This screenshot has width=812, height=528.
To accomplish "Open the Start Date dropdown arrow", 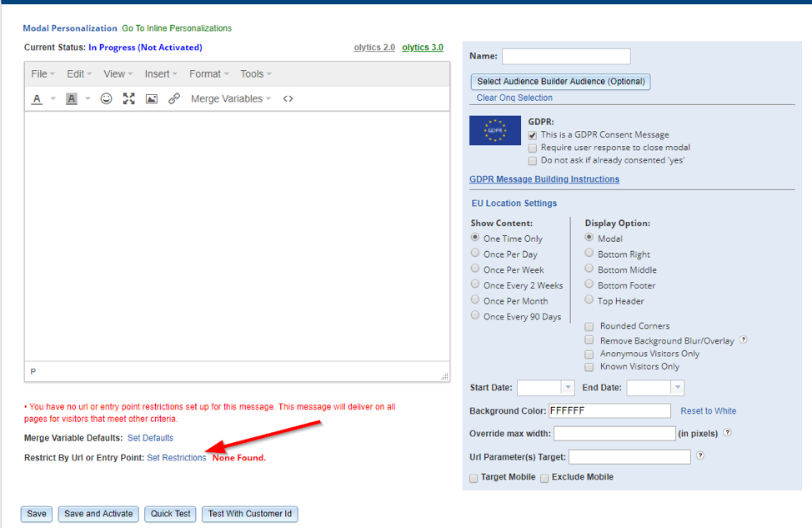I will coord(568,388).
